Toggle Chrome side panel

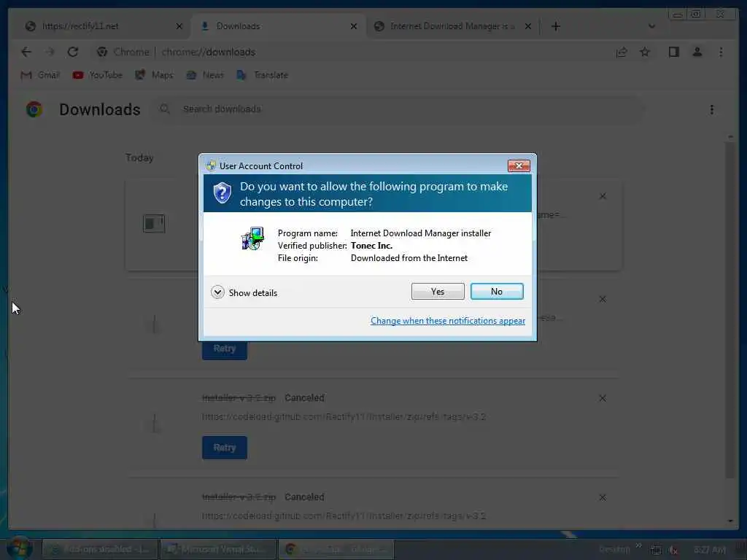pos(673,52)
